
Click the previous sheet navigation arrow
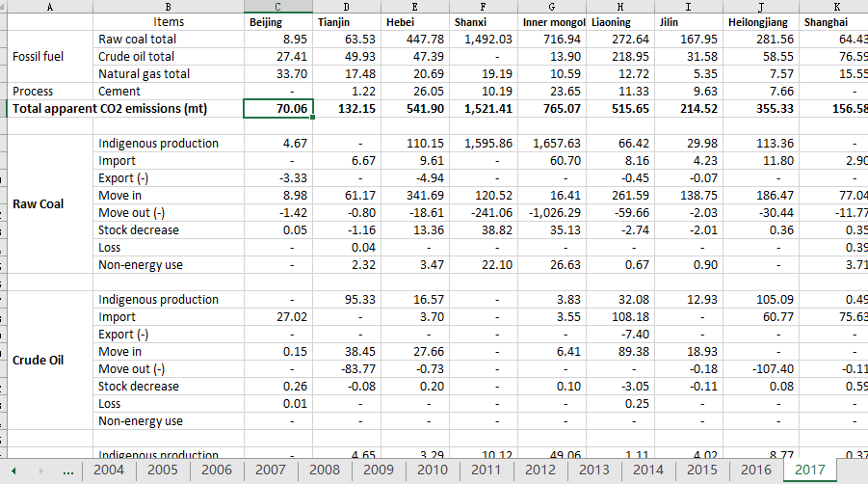pos(13,471)
